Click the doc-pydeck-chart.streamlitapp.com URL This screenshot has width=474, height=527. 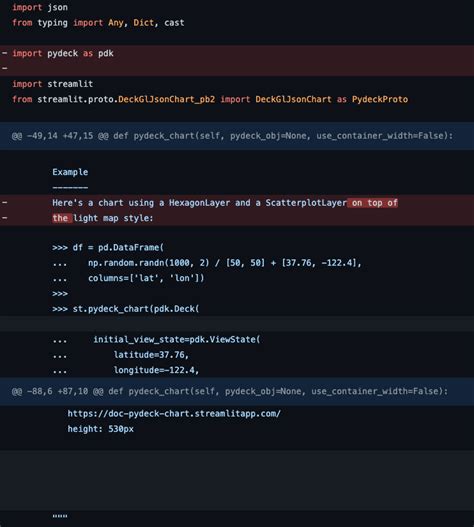click(174, 413)
